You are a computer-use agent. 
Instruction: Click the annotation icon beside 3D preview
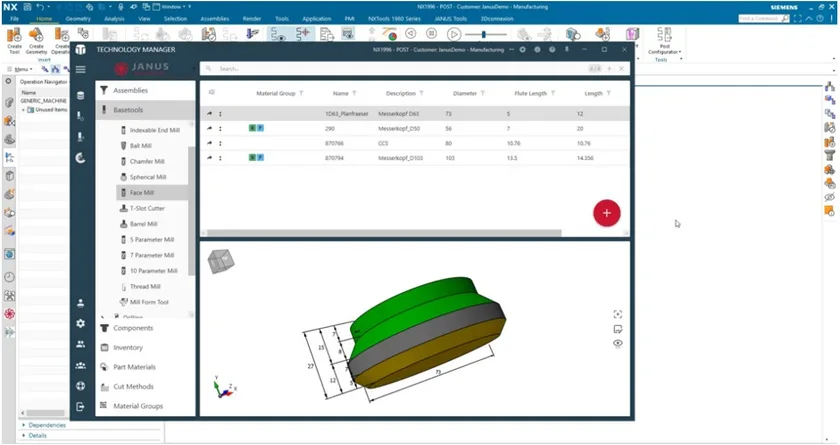click(618, 329)
